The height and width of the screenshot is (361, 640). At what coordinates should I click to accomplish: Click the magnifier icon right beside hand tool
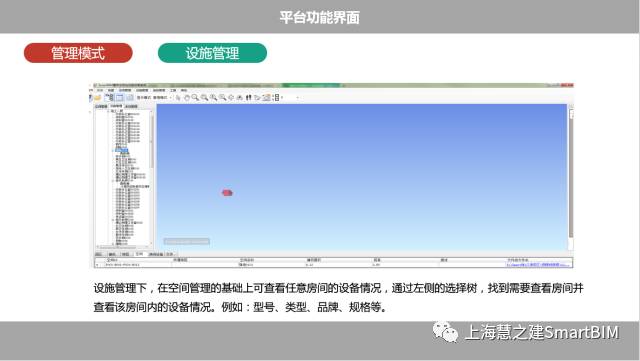coord(196,98)
